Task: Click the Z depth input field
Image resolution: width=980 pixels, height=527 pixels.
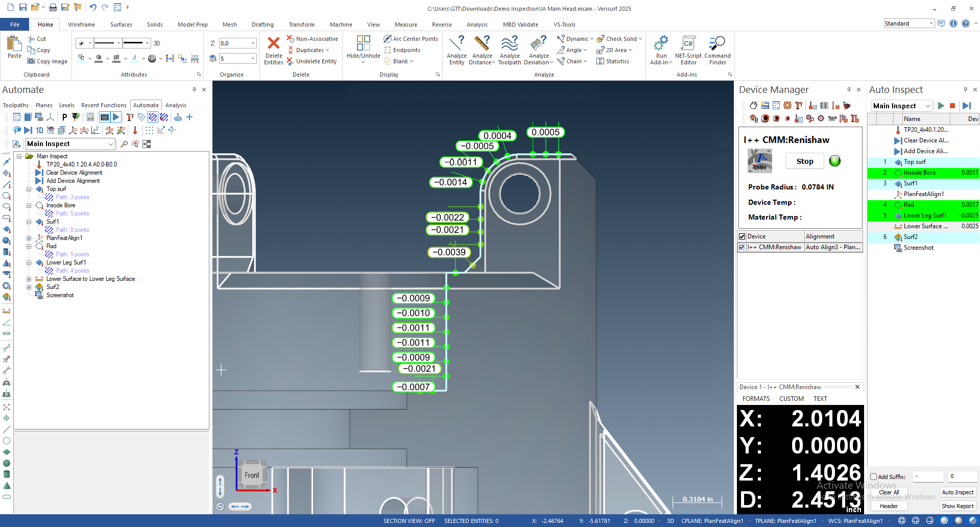Action: pos(234,43)
